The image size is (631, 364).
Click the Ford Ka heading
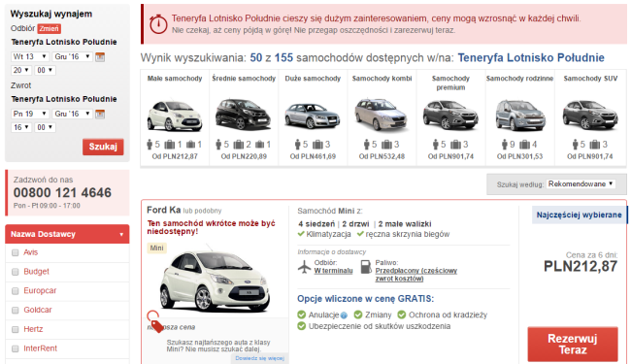[164, 210]
